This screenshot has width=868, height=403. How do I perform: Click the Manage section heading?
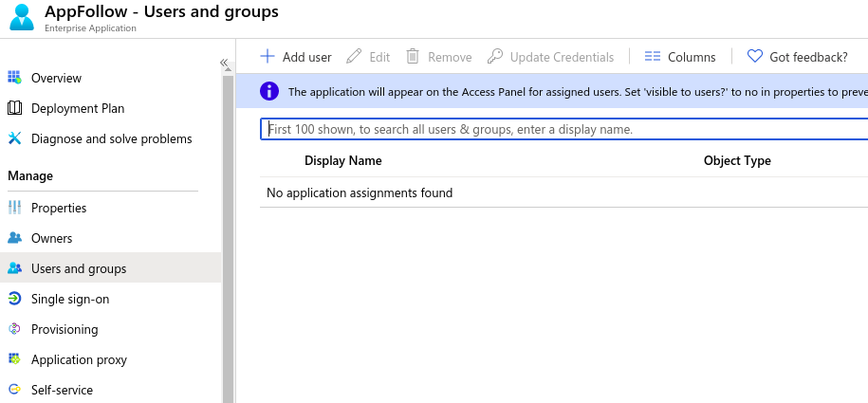[30, 176]
